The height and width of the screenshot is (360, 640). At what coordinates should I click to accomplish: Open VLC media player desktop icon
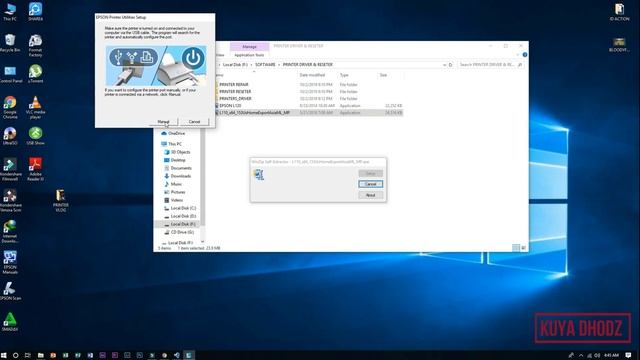pyautogui.click(x=36, y=107)
